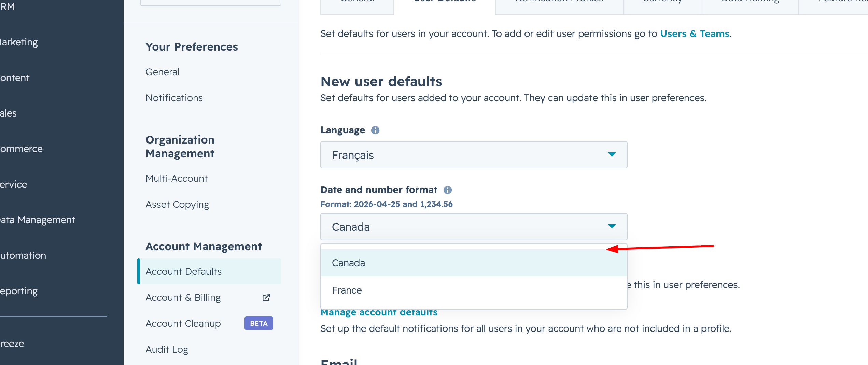
Task: Click Manage account defaults link
Action: click(379, 313)
